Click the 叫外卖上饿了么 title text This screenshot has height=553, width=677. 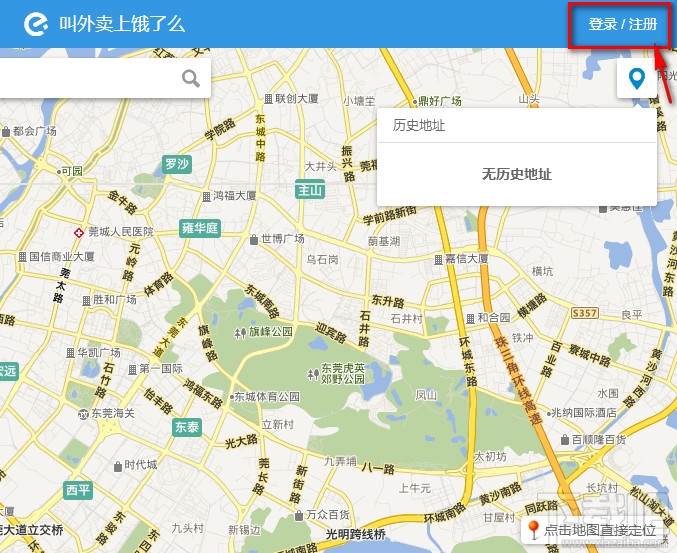pos(122,24)
